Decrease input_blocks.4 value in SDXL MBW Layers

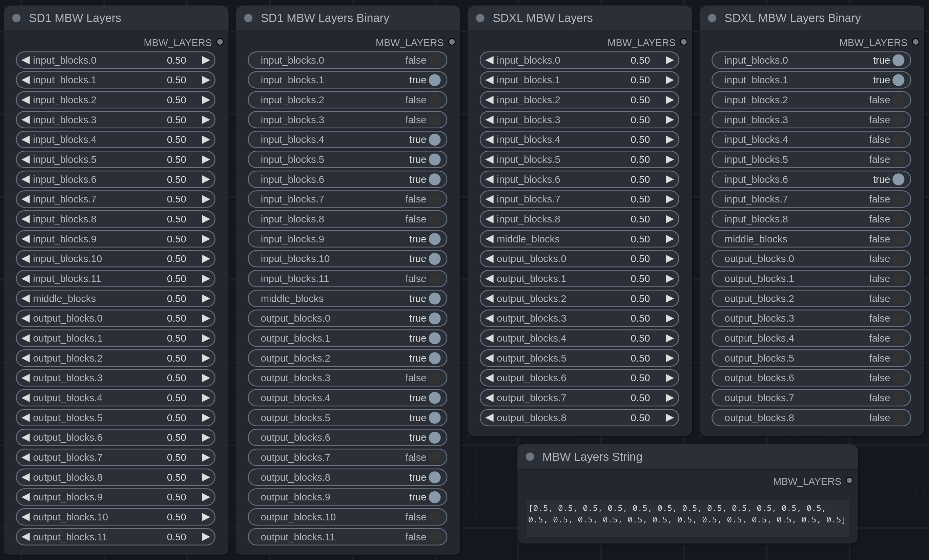[489, 139]
